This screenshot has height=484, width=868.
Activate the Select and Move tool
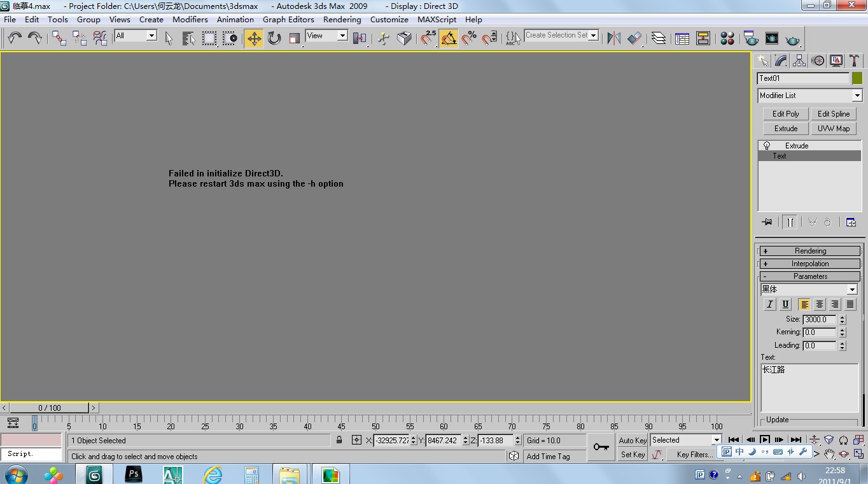254,38
